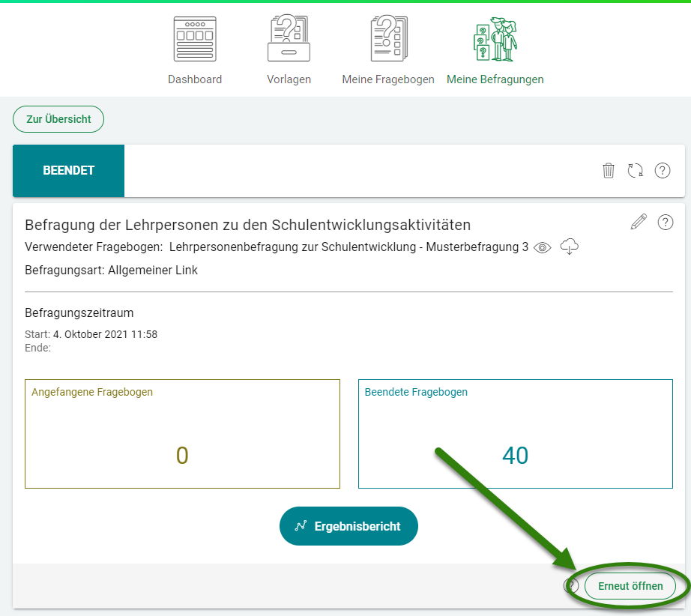This screenshot has width=691, height=616.
Task: Click the survey title Befragung der Lehrpersonen
Action: click(x=247, y=225)
